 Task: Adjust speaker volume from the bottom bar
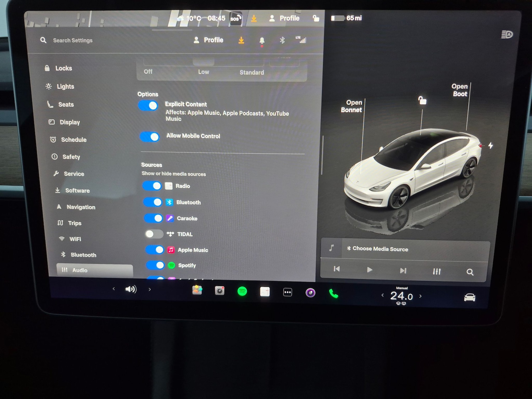pyautogui.click(x=131, y=289)
